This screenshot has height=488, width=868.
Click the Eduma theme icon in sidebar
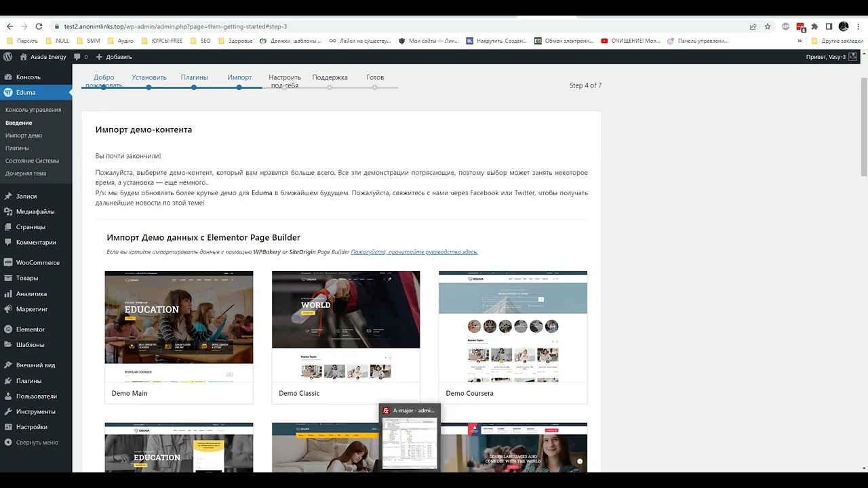click(8, 92)
